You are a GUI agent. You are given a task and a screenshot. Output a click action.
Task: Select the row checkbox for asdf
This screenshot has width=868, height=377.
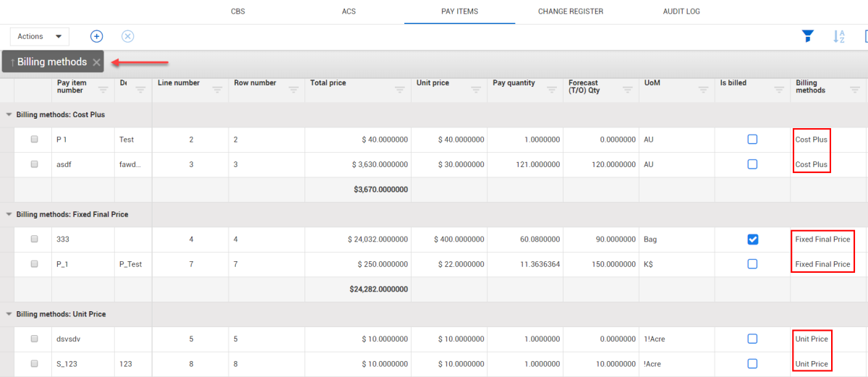[x=34, y=164]
